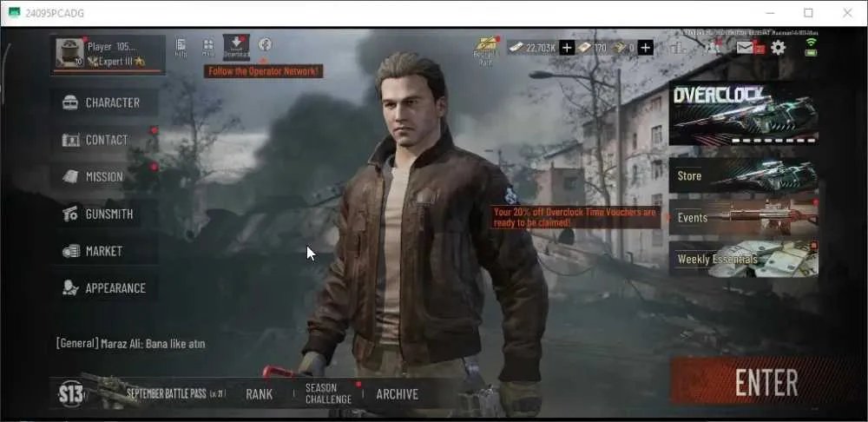Open the Store panel
The image size is (868, 422).
pos(744,176)
